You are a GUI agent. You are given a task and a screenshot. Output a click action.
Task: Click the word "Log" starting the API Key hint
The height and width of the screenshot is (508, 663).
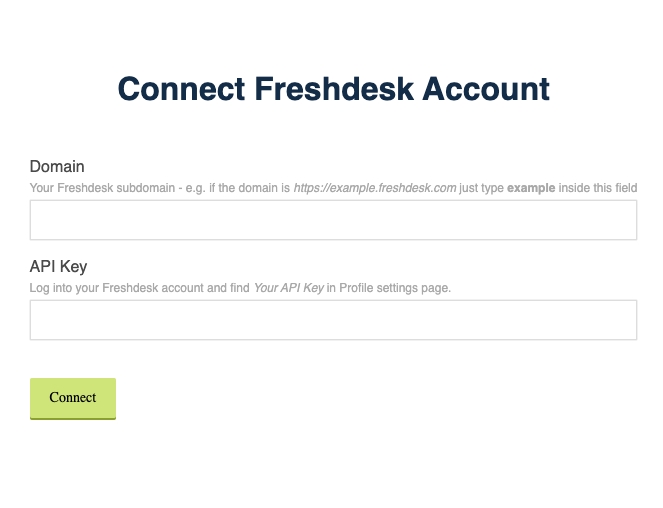(x=40, y=288)
